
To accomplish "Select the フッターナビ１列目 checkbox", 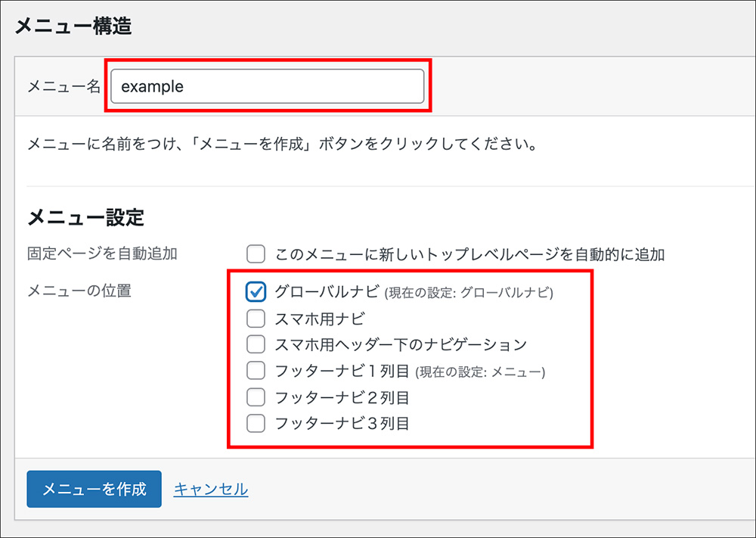I will [x=256, y=371].
